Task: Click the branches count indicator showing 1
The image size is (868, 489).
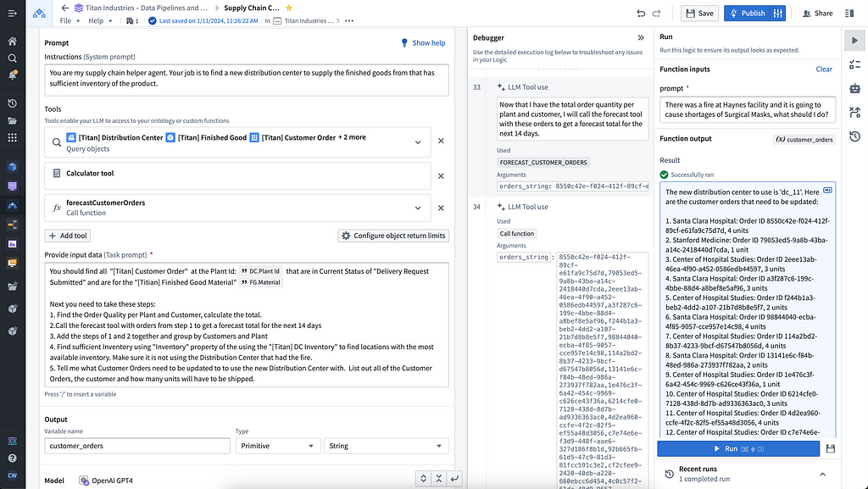Action: 132,21
